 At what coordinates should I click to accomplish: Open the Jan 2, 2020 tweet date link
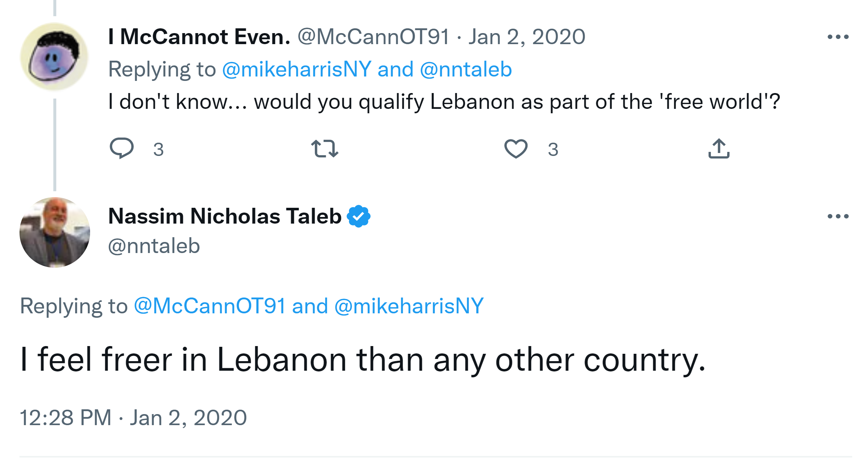pyautogui.click(x=526, y=37)
